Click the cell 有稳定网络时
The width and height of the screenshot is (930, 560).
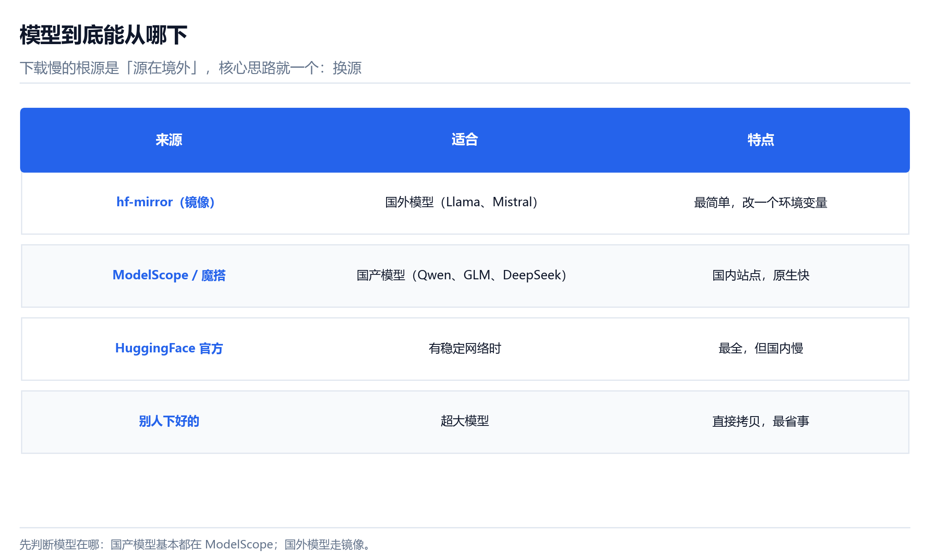point(465,348)
